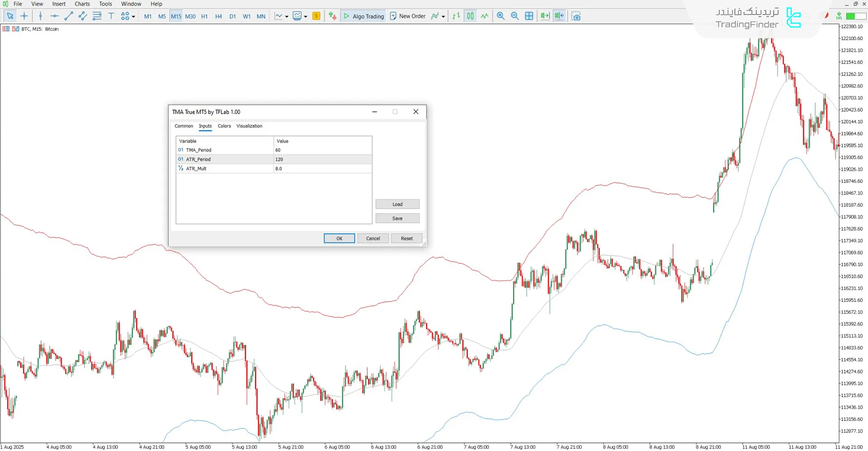Switch to the Colors tab

224,126
